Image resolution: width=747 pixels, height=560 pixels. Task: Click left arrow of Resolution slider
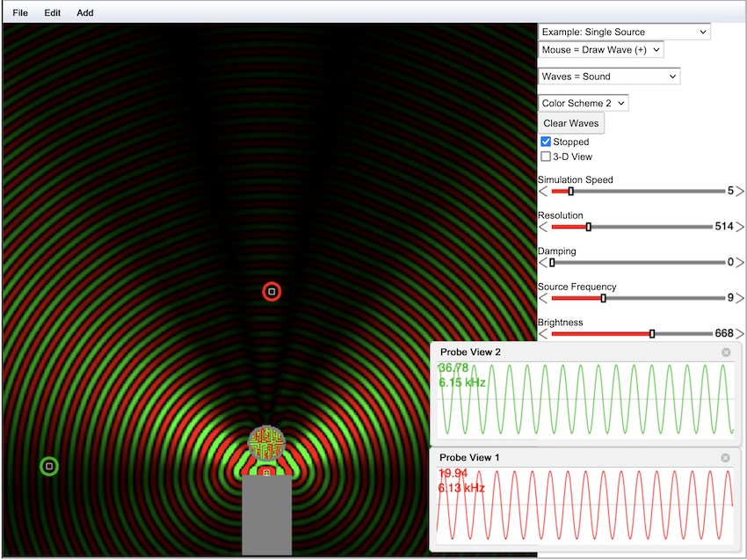[543, 227]
